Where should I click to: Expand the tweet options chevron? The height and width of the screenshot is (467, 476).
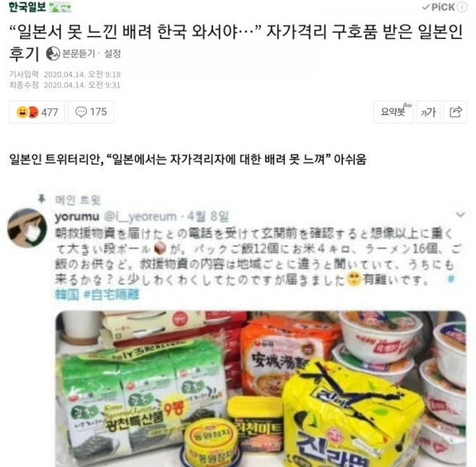click(460, 215)
